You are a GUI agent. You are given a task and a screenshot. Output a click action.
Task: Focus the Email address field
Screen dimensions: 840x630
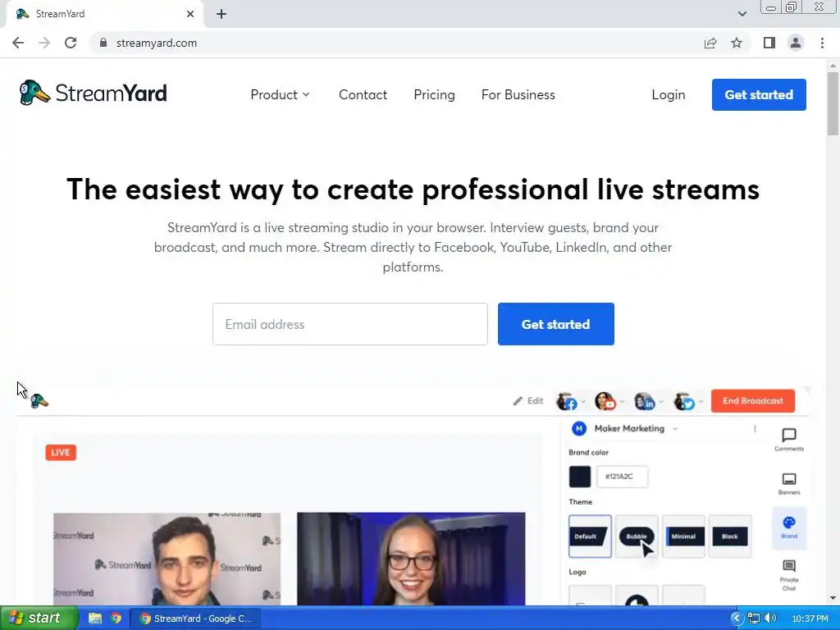349,324
